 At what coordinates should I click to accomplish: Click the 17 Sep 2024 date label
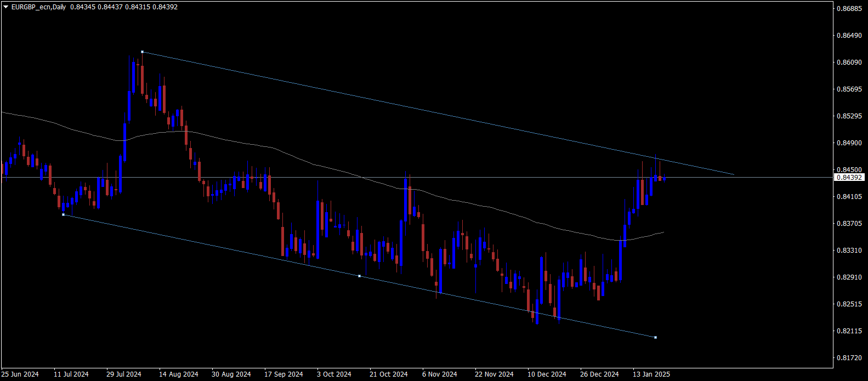pos(283,374)
